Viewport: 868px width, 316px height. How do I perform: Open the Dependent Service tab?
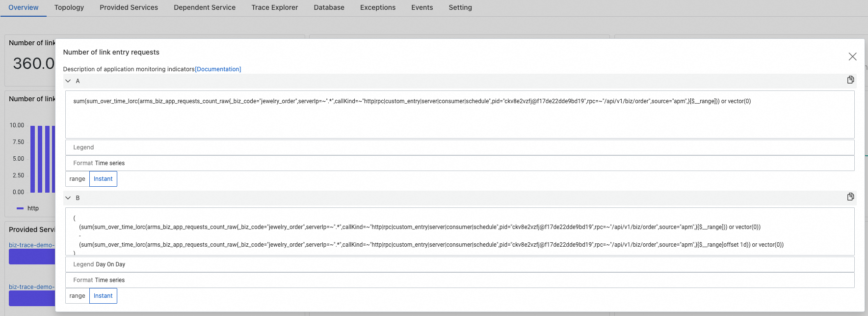click(205, 7)
